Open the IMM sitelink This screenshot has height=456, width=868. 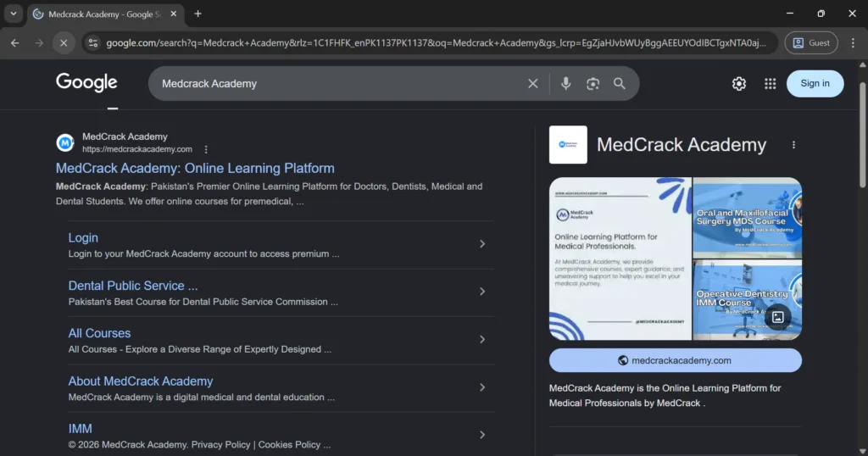coord(81,429)
